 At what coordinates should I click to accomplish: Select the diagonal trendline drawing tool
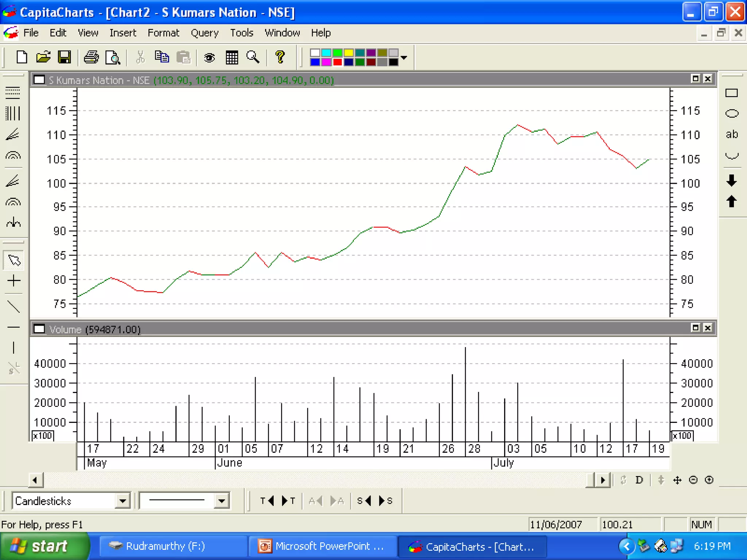tap(13, 307)
